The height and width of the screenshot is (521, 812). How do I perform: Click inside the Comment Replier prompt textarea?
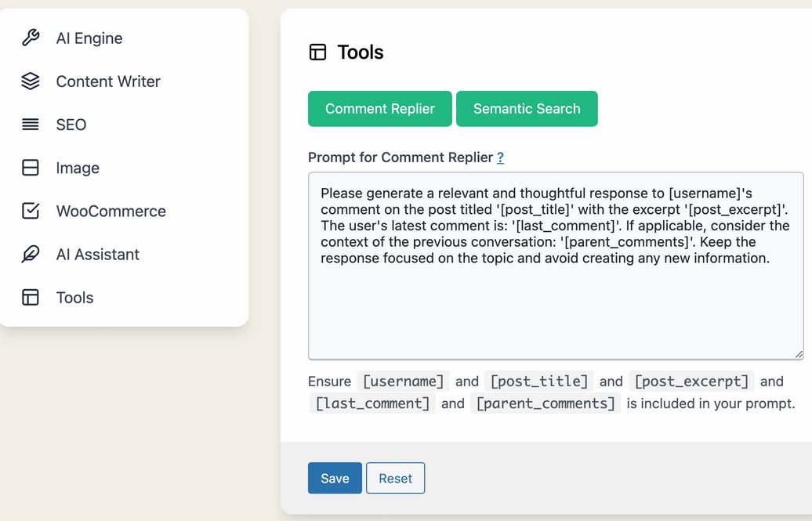click(555, 306)
